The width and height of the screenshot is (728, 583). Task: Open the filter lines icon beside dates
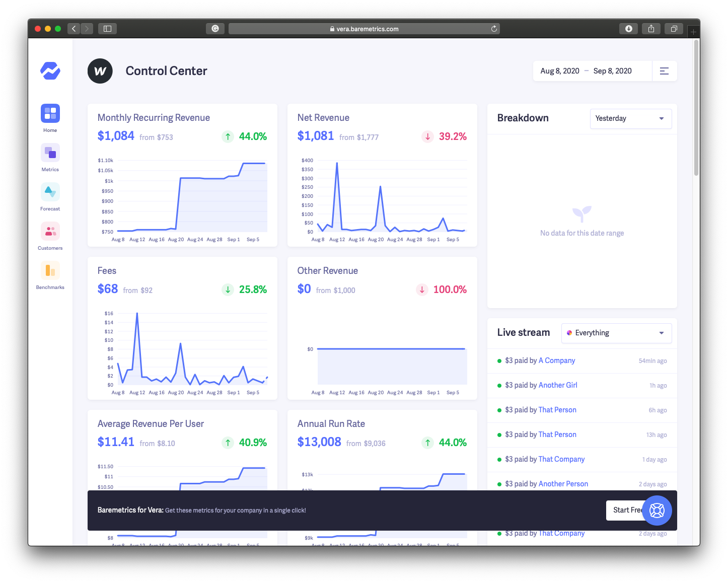(x=664, y=71)
